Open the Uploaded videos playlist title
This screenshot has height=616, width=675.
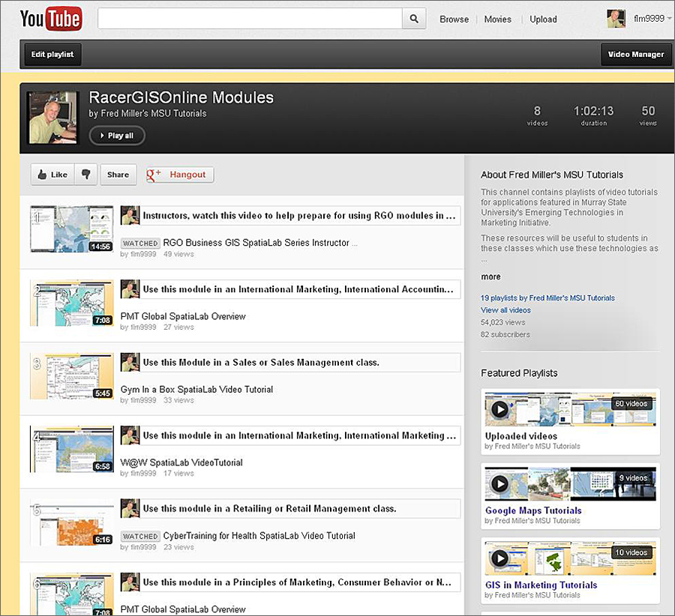point(521,435)
